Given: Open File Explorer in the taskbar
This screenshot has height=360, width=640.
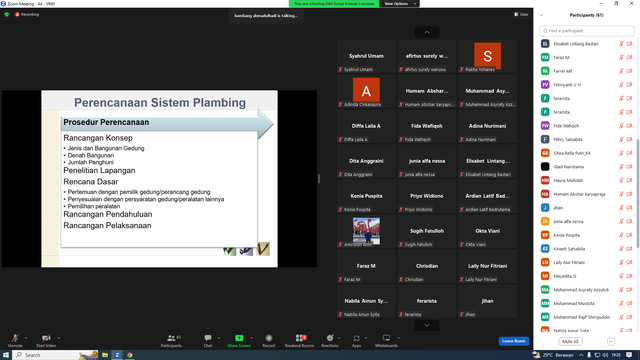Looking at the screenshot, I should pos(105,355).
